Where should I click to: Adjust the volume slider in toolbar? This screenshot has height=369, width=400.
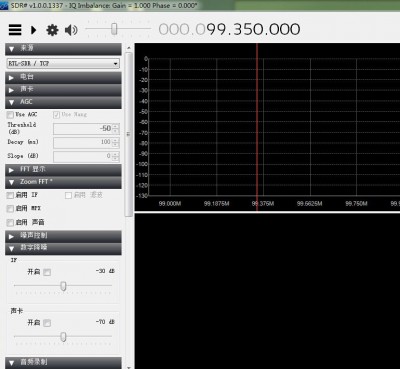(114, 29)
